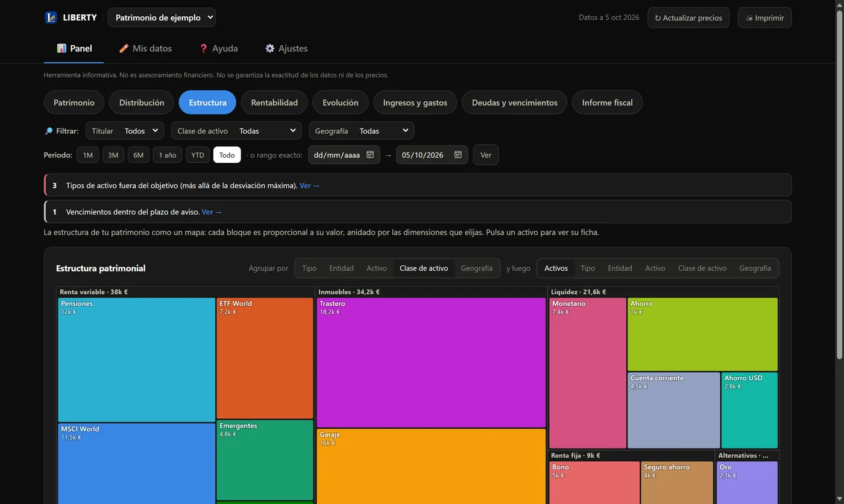Select the Distribución view pill

click(142, 102)
